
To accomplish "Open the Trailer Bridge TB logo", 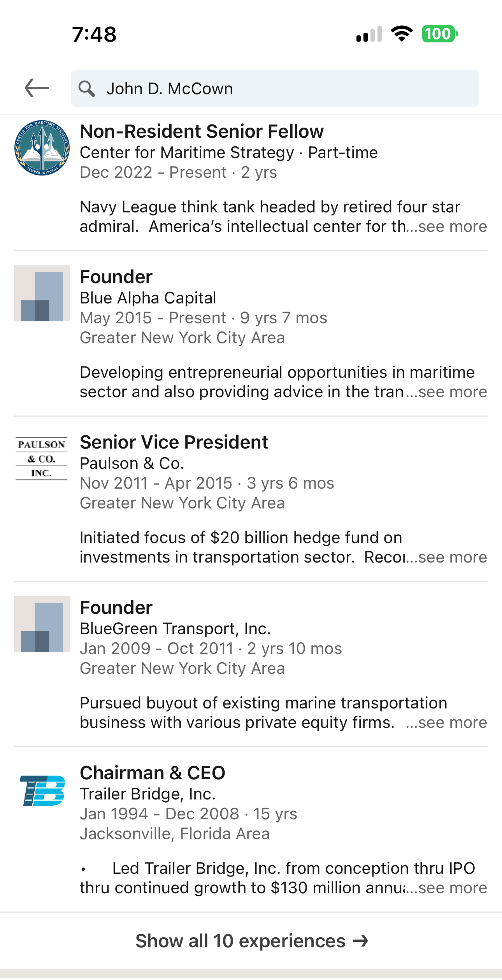I will point(42,790).
